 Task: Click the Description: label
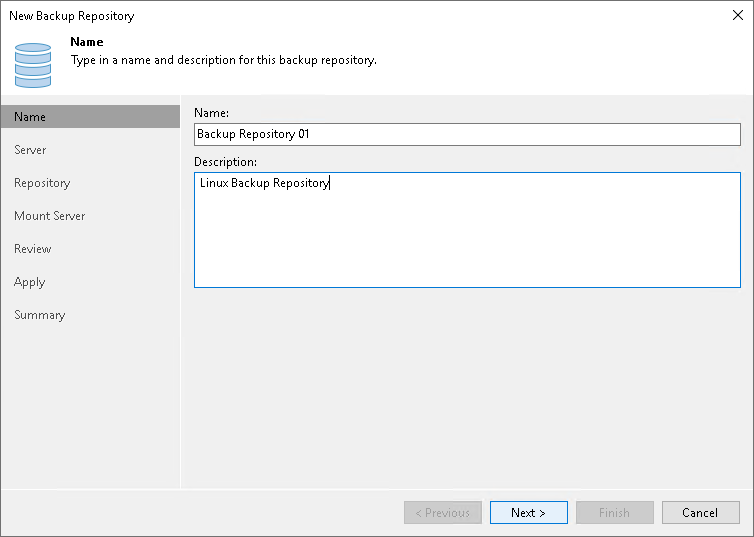(225, 161)
